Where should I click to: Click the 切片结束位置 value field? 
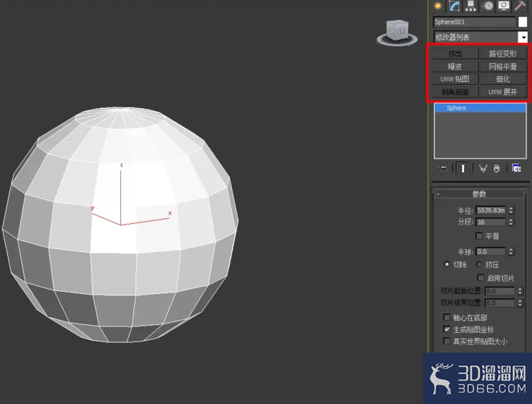pos(500,303)
